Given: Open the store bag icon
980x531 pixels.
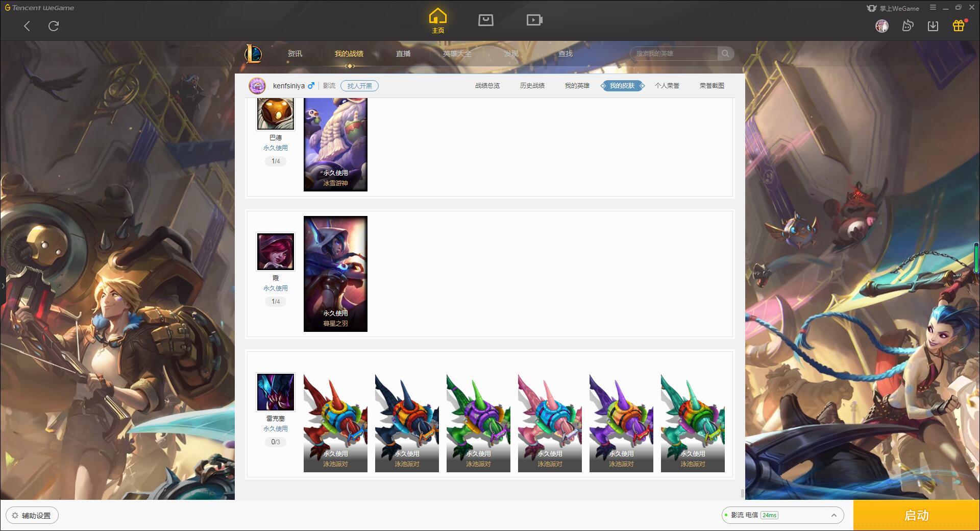Looking at the screenshot, I should click(x=485, y=20).
